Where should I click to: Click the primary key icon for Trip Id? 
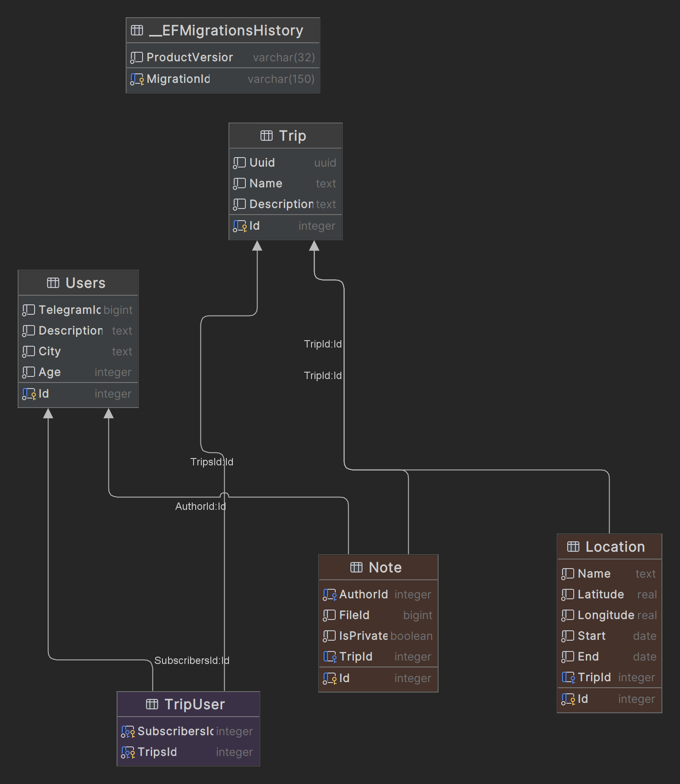(x=240, y=226)
